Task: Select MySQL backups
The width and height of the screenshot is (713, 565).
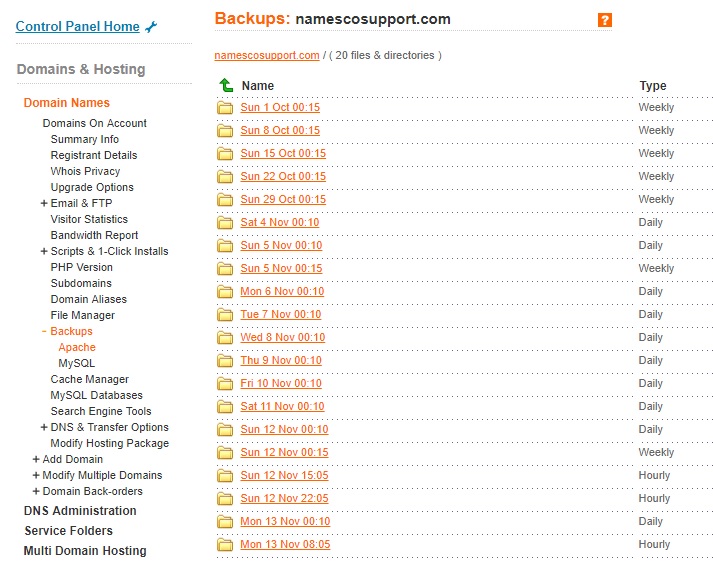Action: [x=76, y=363]
